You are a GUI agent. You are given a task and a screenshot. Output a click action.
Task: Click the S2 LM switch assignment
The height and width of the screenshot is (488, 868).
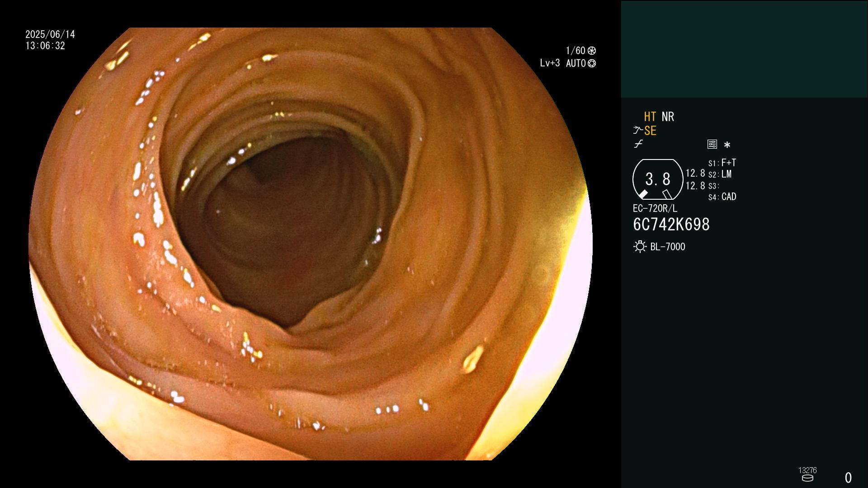(720, 174)
